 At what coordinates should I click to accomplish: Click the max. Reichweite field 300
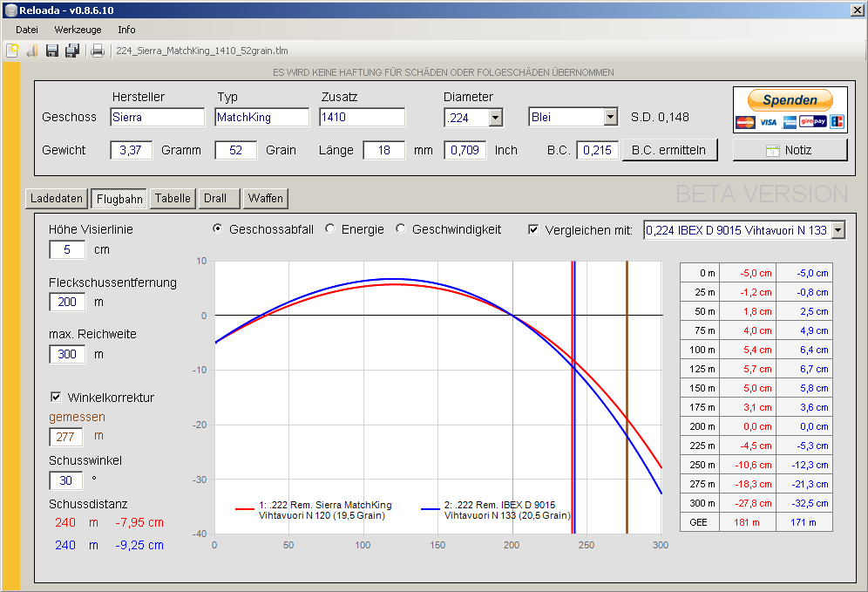[x=67, y=354]
